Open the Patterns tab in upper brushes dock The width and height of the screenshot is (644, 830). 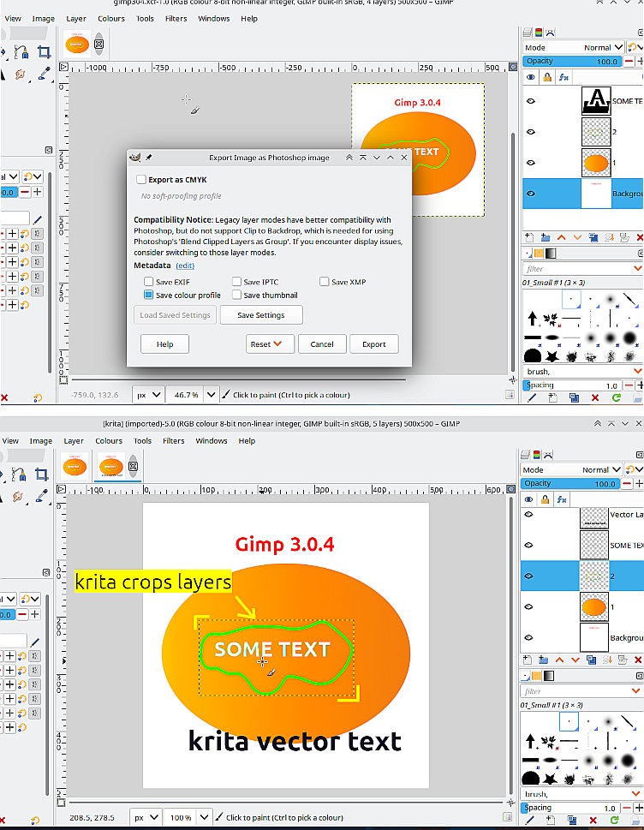tap(539, 254)
